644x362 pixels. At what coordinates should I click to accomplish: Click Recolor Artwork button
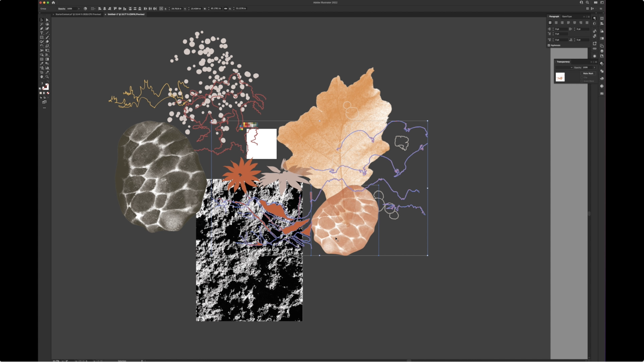pyautogui.click(x=85, y=8)
